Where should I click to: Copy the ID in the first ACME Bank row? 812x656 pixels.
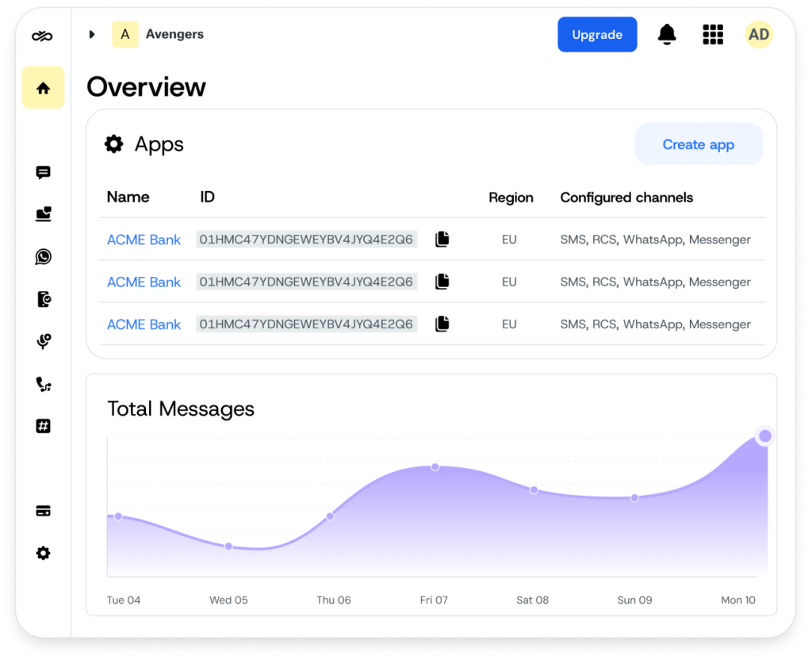tap(442, 239)
